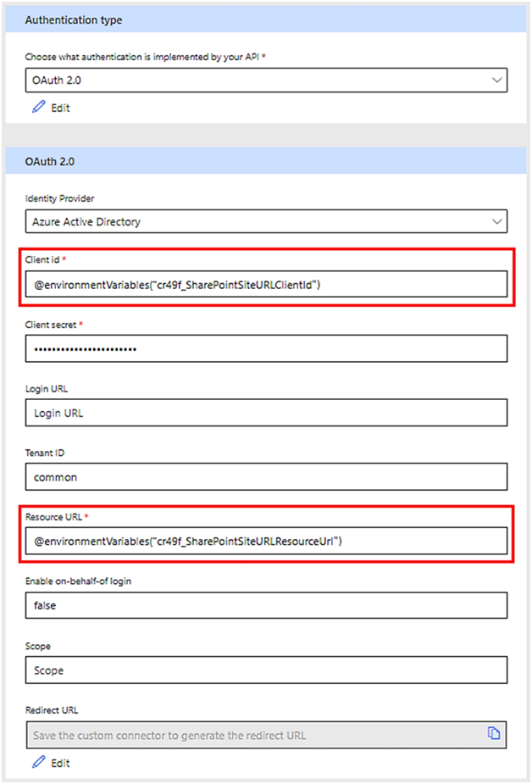The image size is (532, 784).
Task: Click the copy icon in Redirect URL field
Action: tap(494, 734)
